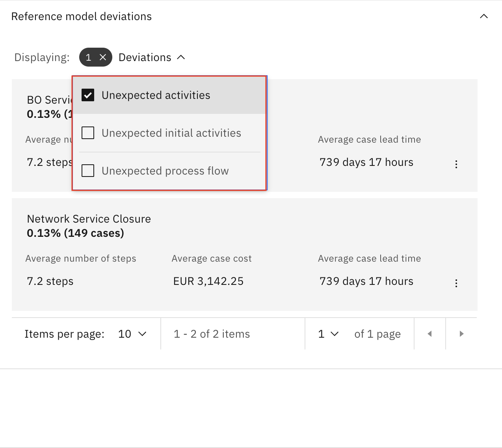This screenshot has width=502, height=448.
Task: Go to the next page
Action: [461, 334]
